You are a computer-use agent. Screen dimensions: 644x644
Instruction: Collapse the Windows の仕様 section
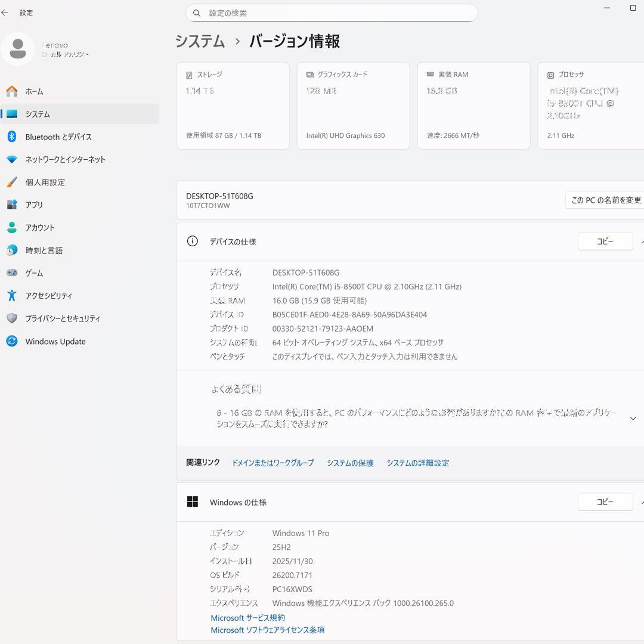[x=641, y=501]
